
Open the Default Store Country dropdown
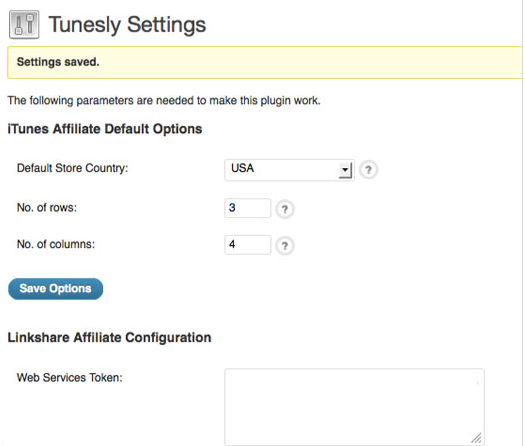(x=289, y=170)
